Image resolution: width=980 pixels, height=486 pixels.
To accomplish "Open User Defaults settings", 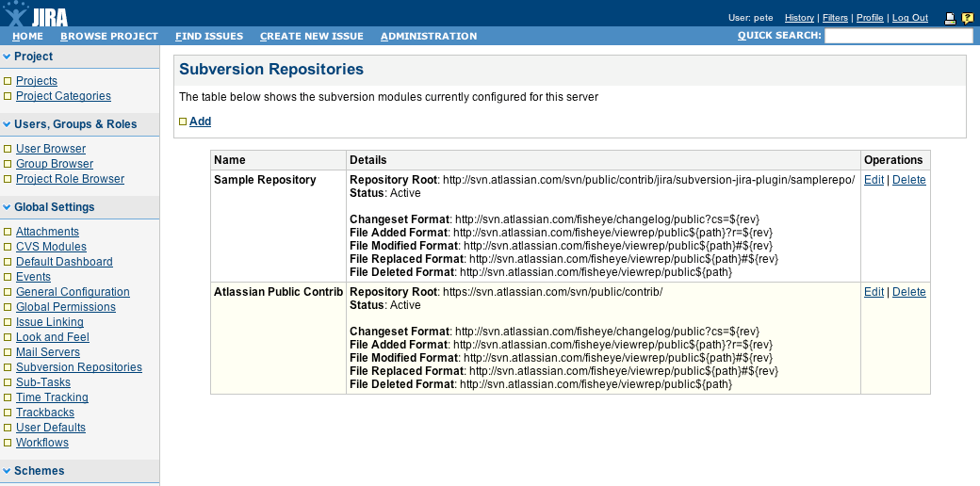I will 51,428.
